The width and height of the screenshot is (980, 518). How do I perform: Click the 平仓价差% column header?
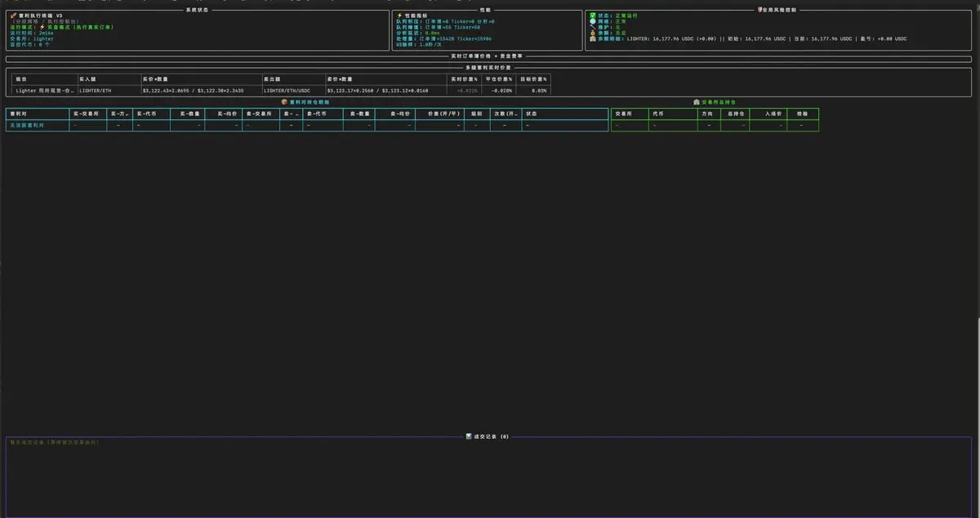coord(499,78)
